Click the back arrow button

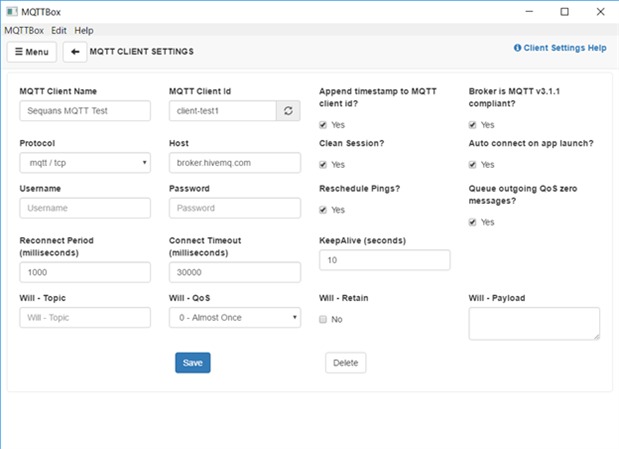74,51
